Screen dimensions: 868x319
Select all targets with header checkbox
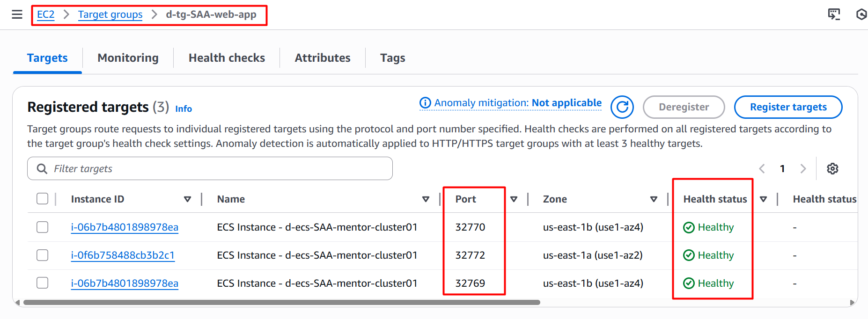coord(43,199)
